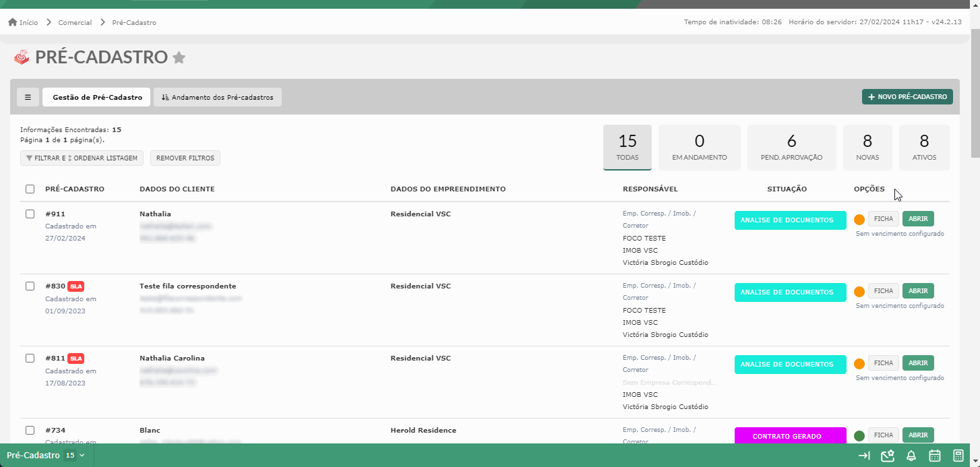This screenshot has width=980, height=467.
Task: Click the Situação column header
Action: tap(787, 189)
